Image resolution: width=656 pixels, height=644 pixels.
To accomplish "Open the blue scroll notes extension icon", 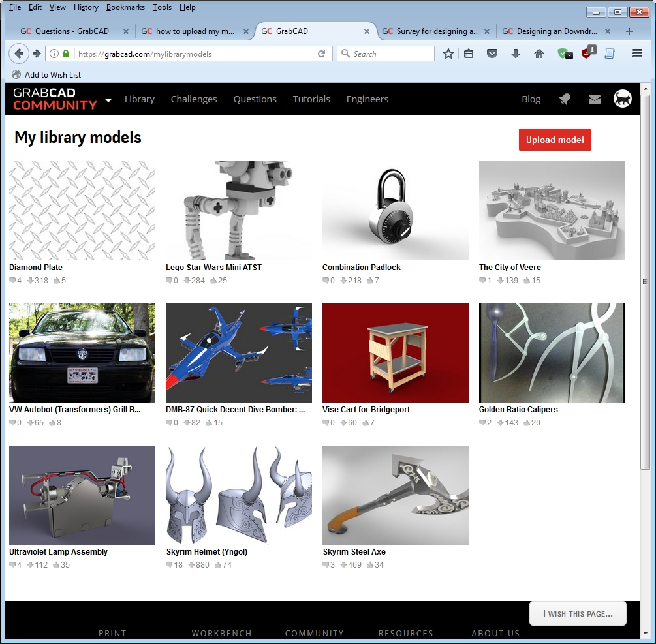I will click(610, 54).
